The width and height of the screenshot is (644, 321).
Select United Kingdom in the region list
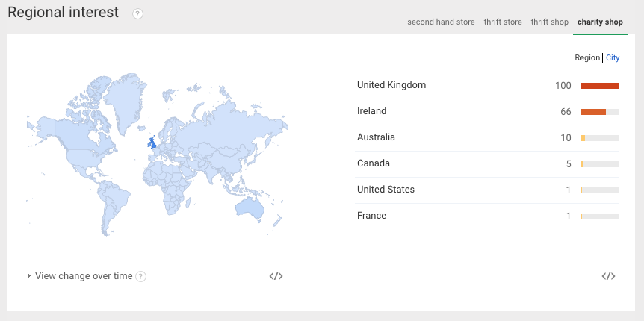[x=391, y=85]
